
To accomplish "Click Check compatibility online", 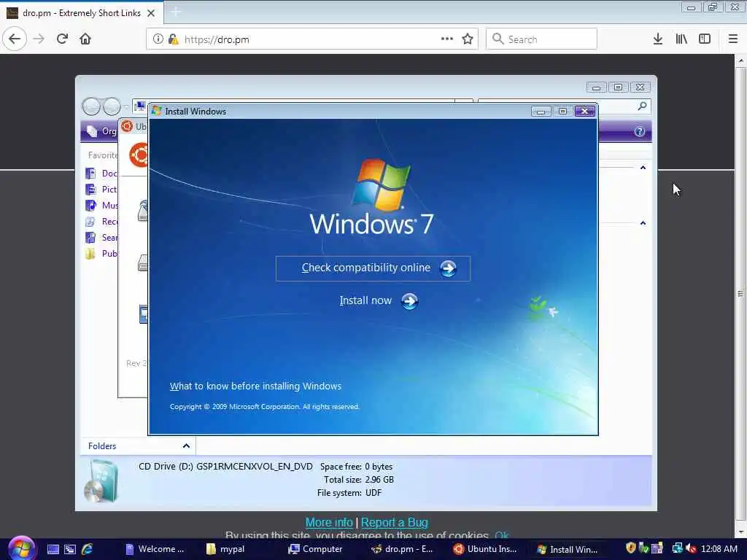I will point(373,268).
